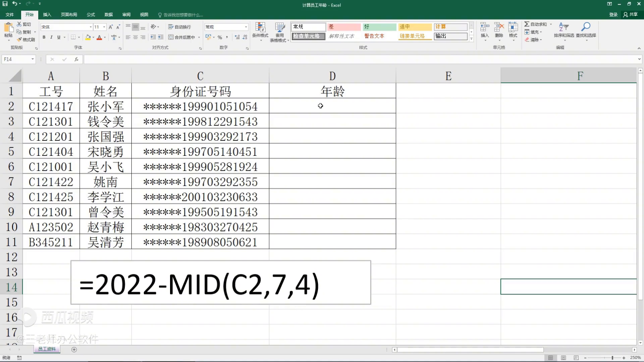Screen dimensions: 644x362
Task: Toggle Wrap Text (自动换行)
Action: pyautogui.click(x=180, y=27)
